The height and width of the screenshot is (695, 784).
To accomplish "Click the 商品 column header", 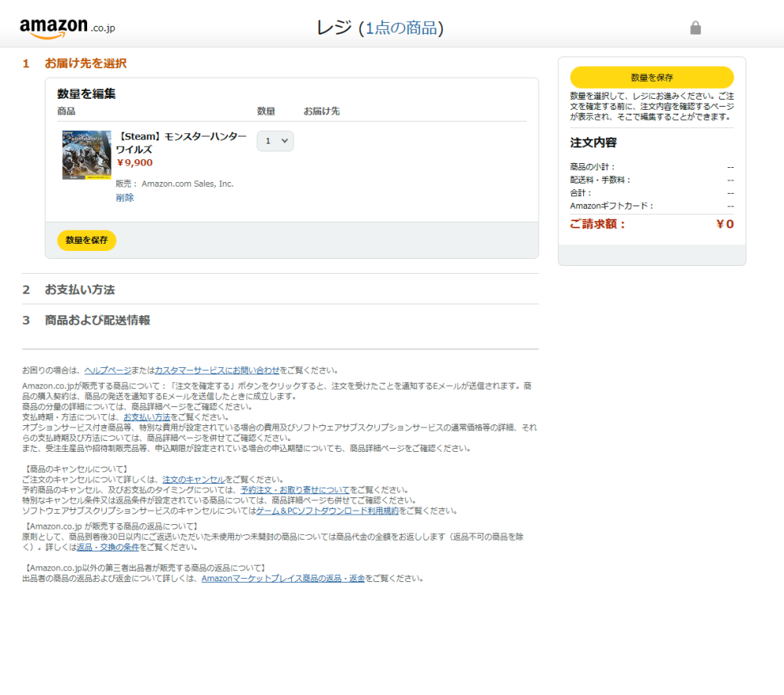I will 66,111.
